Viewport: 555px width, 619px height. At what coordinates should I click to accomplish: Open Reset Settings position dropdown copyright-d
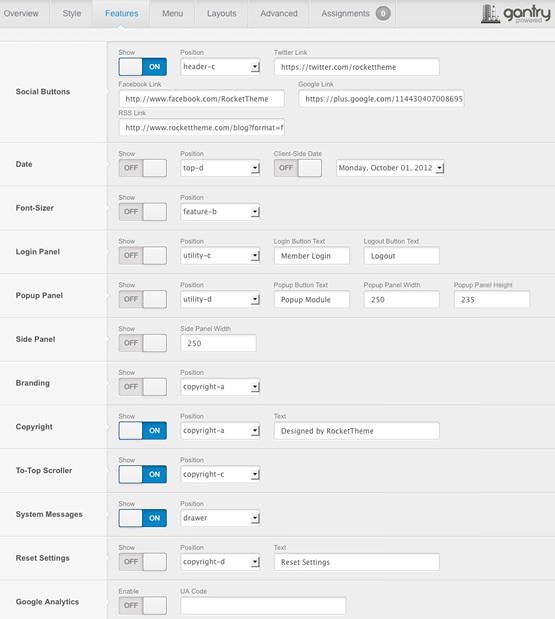point(220,562)
